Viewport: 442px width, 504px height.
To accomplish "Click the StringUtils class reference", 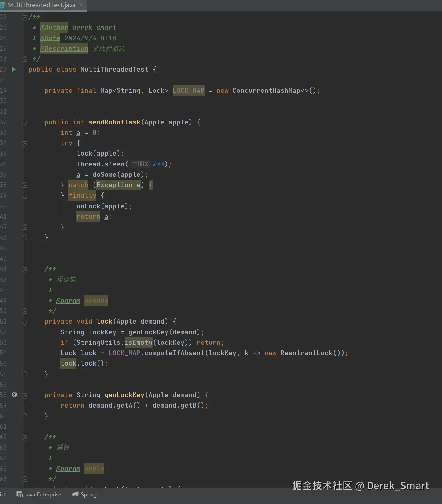I will [98, 342].
